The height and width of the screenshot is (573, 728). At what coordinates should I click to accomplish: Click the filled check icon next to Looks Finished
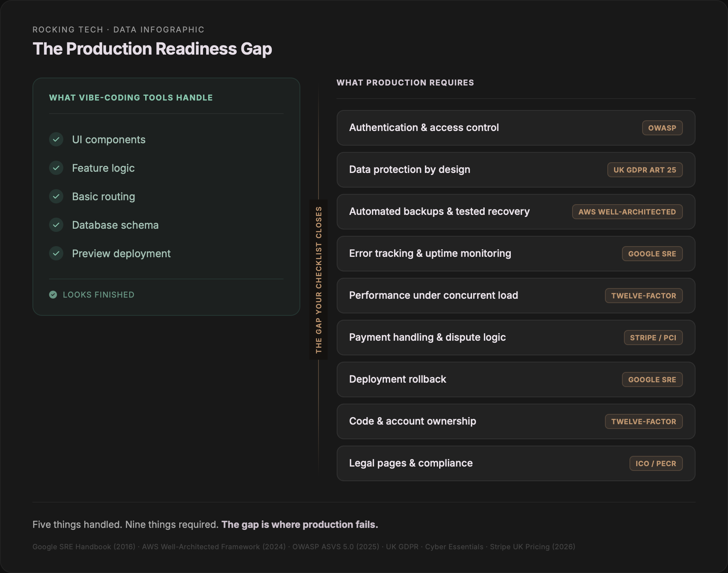coord(53,294)
